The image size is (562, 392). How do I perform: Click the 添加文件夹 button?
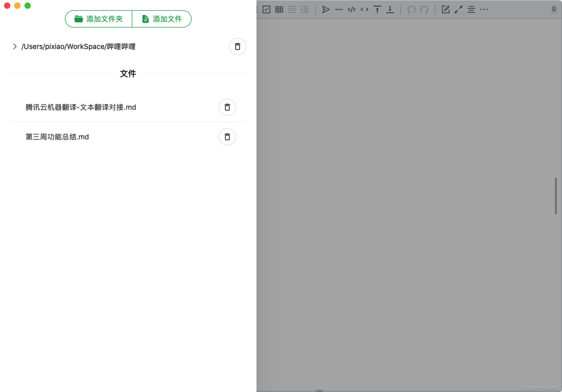99,19
